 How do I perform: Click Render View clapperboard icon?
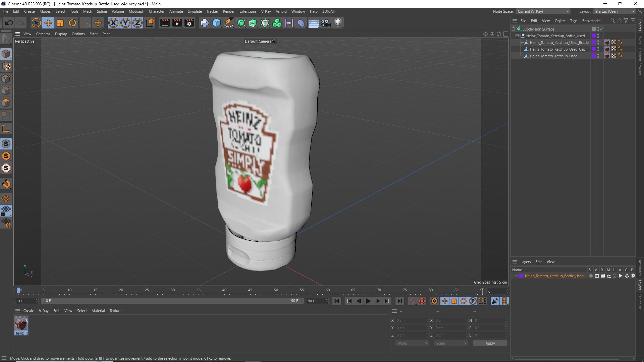165,23
